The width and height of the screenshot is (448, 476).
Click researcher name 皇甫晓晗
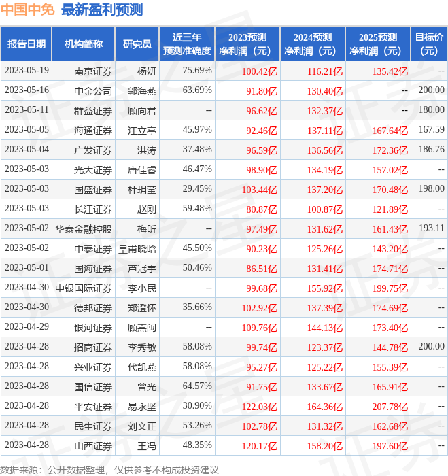click(137, 249)
